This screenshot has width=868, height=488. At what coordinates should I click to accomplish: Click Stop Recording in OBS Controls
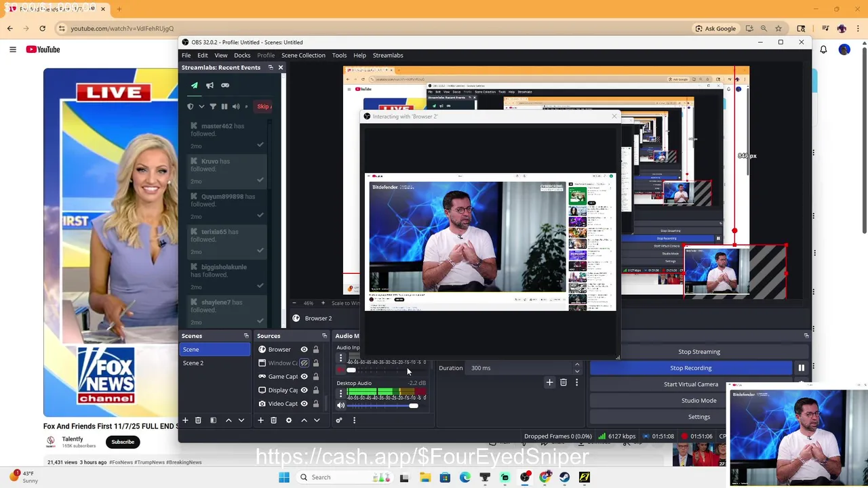pos(691,368)
